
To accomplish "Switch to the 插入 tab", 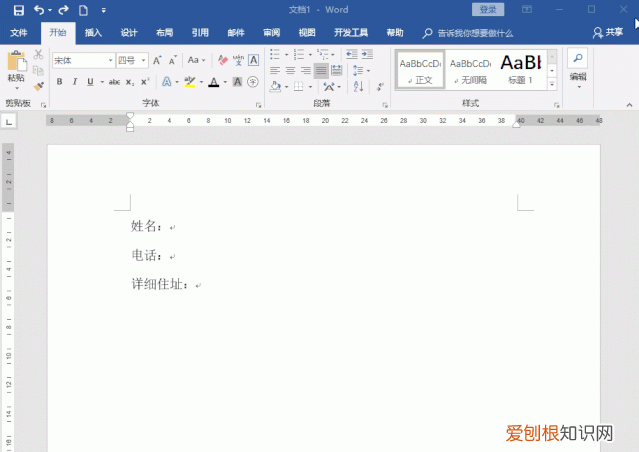I will tap(93, 33).
